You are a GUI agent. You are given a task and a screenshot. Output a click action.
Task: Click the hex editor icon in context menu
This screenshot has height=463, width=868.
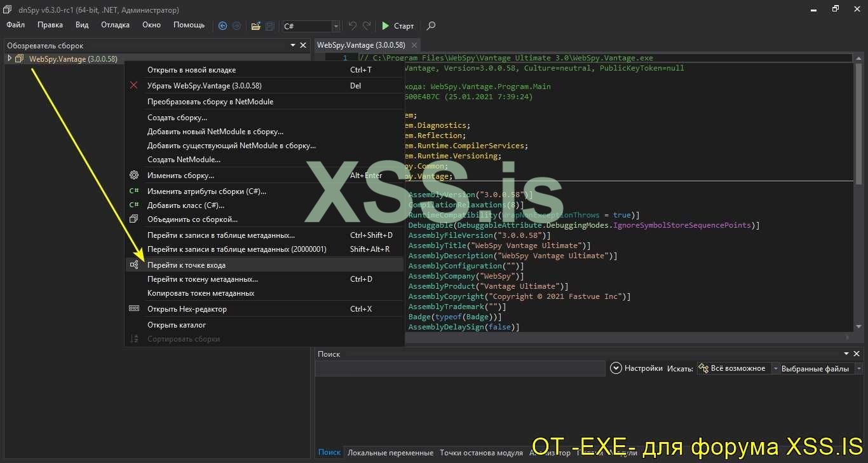coord(133,309)
